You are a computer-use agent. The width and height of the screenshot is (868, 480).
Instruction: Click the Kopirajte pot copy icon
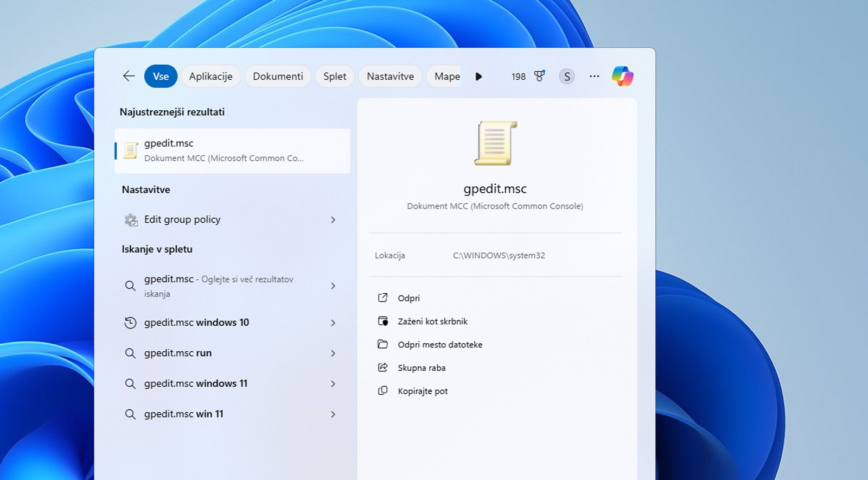[383, 391]
